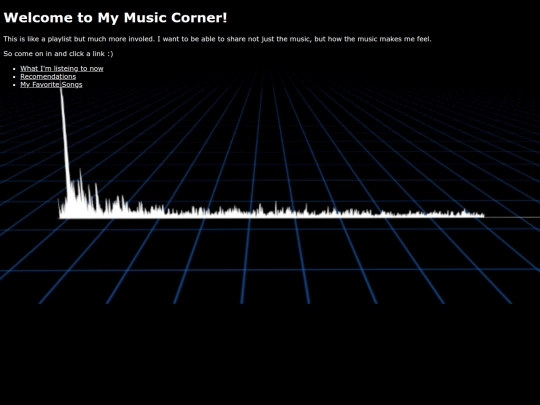
Task: Click the paragraph starting 'This is like a playlist'
Action: pos(217,39)
